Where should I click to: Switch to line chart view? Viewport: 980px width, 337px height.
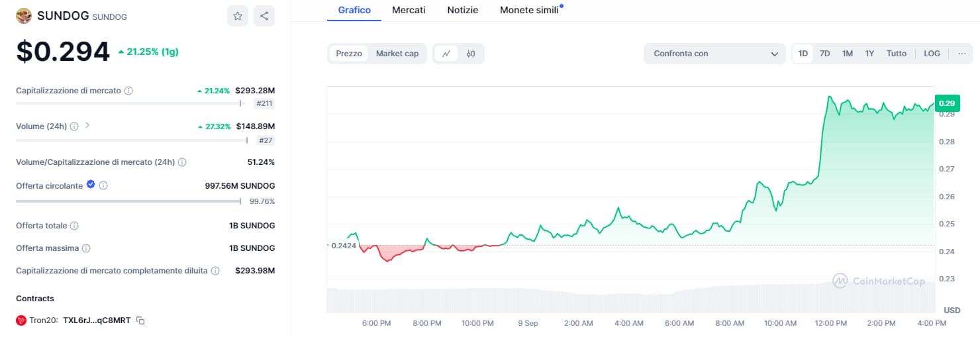(446, 54)
